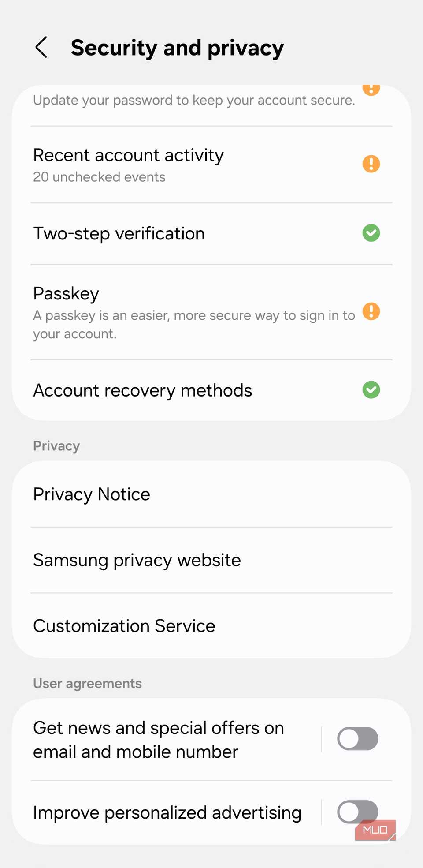
Task: Click the checkmark icon on Account recovery methods
Action: click(x=371, y=390)
